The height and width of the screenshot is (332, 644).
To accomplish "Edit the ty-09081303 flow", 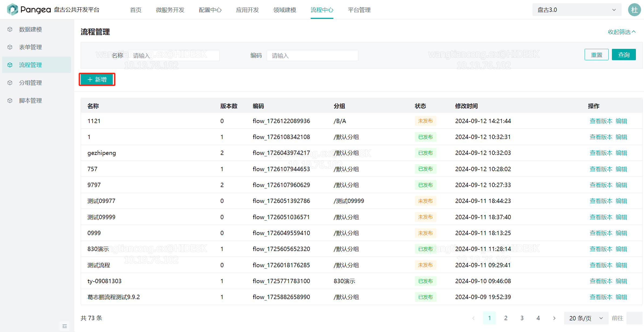I will 621,281.
